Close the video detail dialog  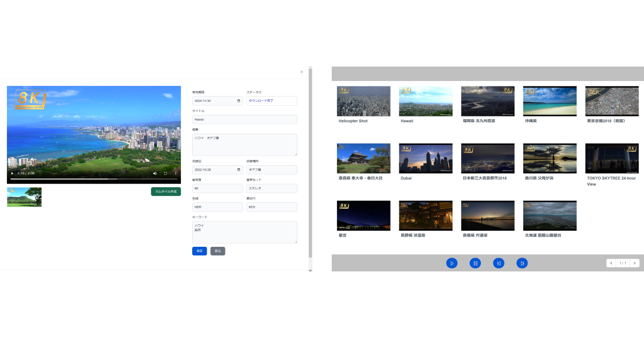point(302,72)
